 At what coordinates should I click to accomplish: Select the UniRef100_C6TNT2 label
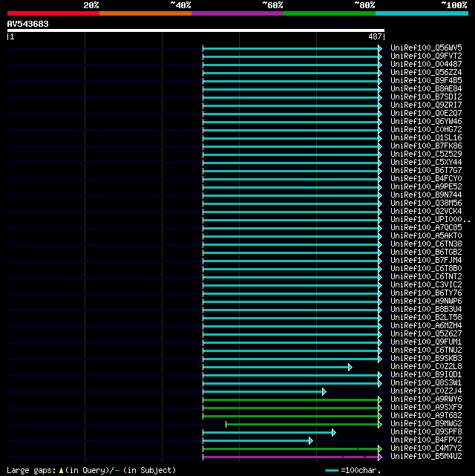click(x=426, y=277)
